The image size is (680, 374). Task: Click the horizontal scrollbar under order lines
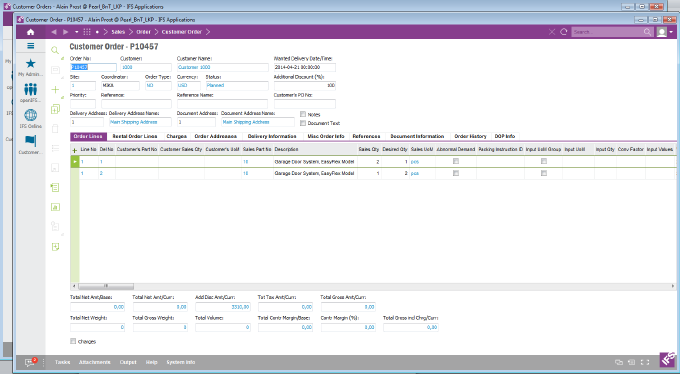(x=373, y=286)
